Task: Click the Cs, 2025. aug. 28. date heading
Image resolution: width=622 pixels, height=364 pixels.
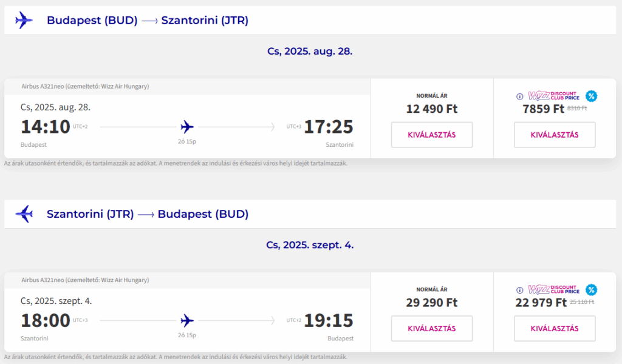Action: click(x=310, y=52)
